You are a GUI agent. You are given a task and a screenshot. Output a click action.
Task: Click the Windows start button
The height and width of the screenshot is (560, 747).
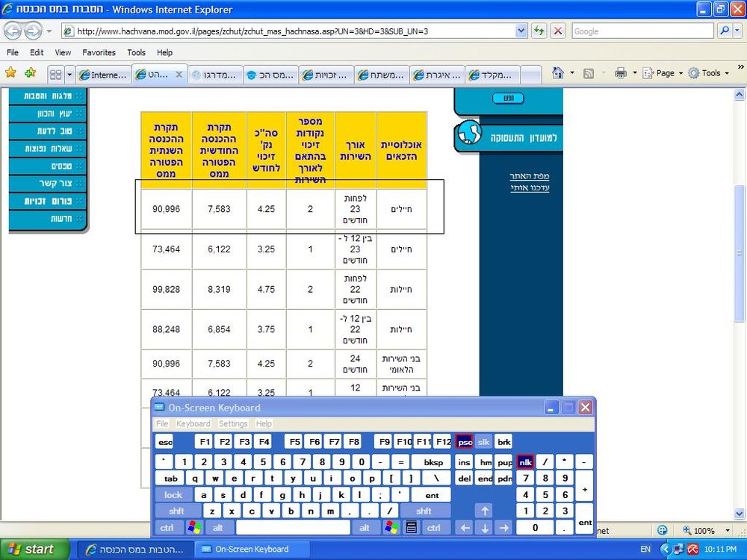[x=34, y=549]
